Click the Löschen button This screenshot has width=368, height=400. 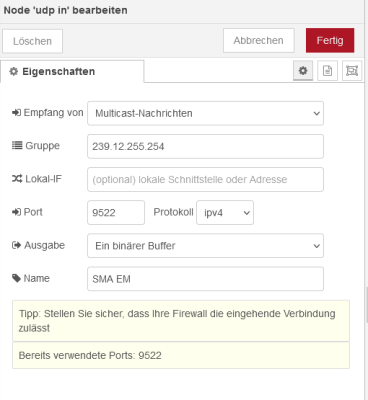click(x=32, y=41)
